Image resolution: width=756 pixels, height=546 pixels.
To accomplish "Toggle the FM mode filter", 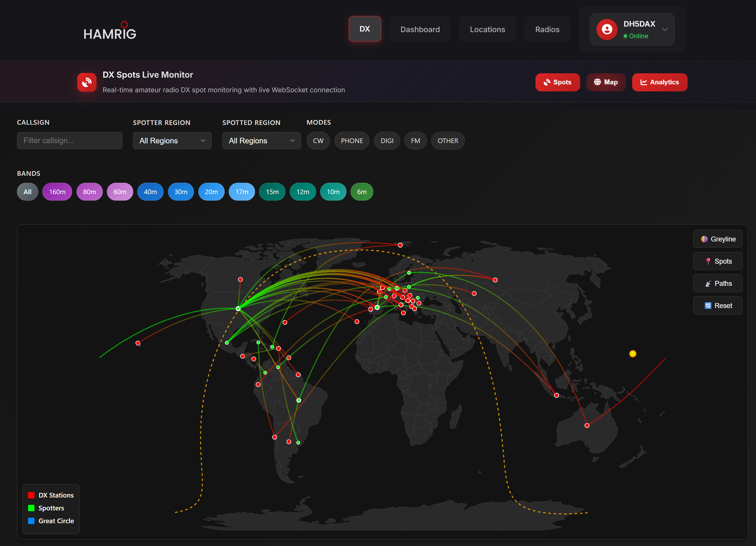I will (x=415, y=141).
